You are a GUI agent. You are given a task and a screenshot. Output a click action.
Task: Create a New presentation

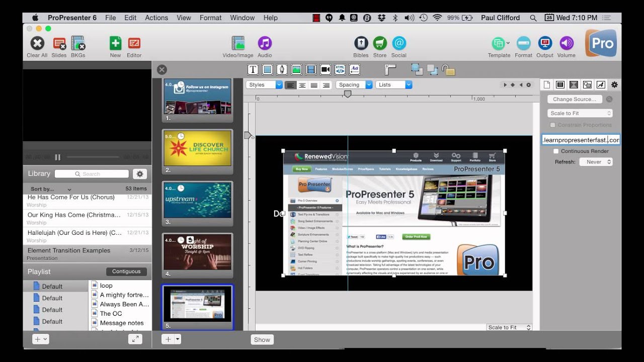tap(115, 44)
